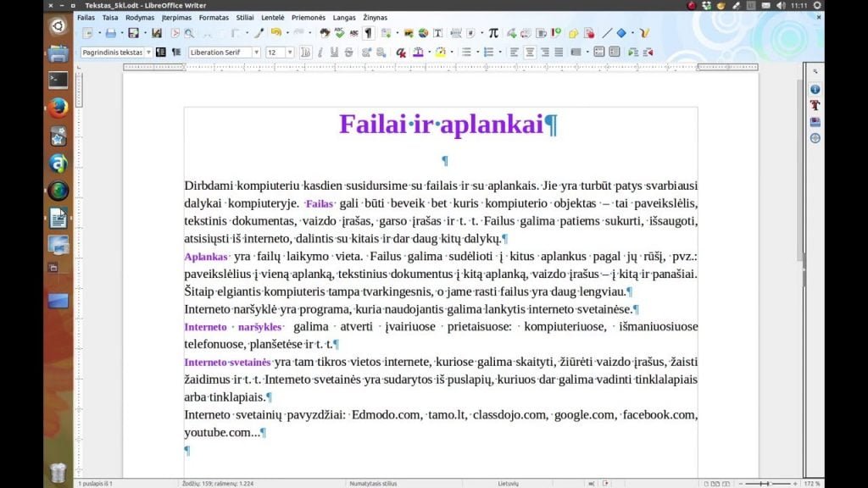This screenshot has width=868, height=488.
Task: Open sidebar Gallery panel icon
Action: [815, 122]
